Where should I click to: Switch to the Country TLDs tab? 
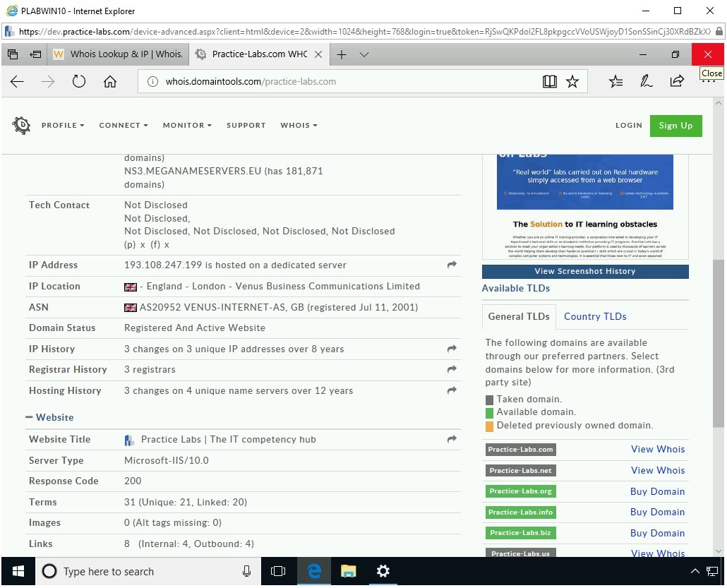(595, 316)
